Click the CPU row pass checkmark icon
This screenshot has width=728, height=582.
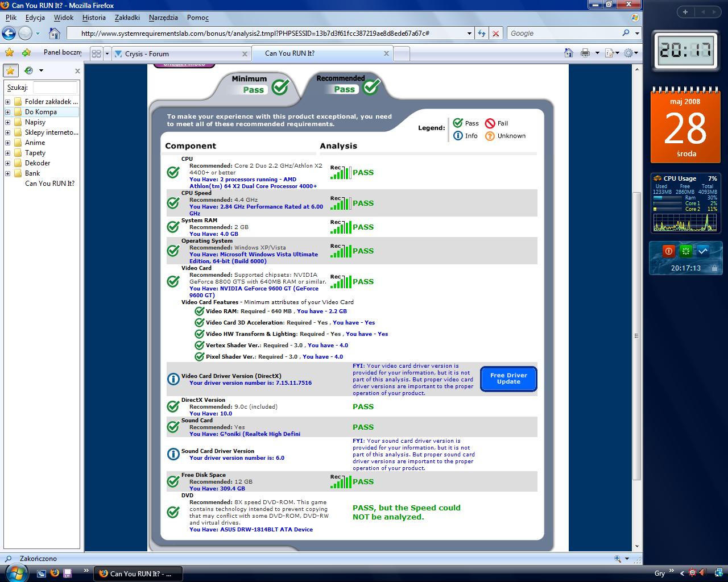point(173,172)
